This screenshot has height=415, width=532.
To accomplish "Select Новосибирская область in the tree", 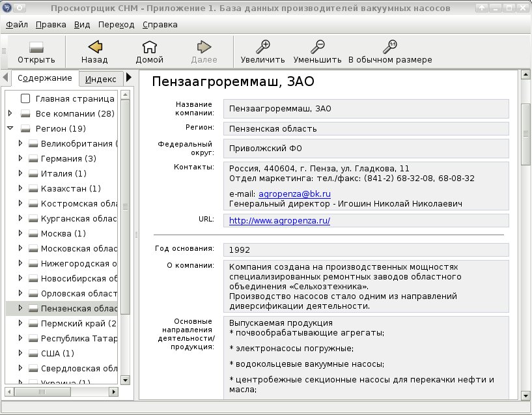I will point(79,279).
